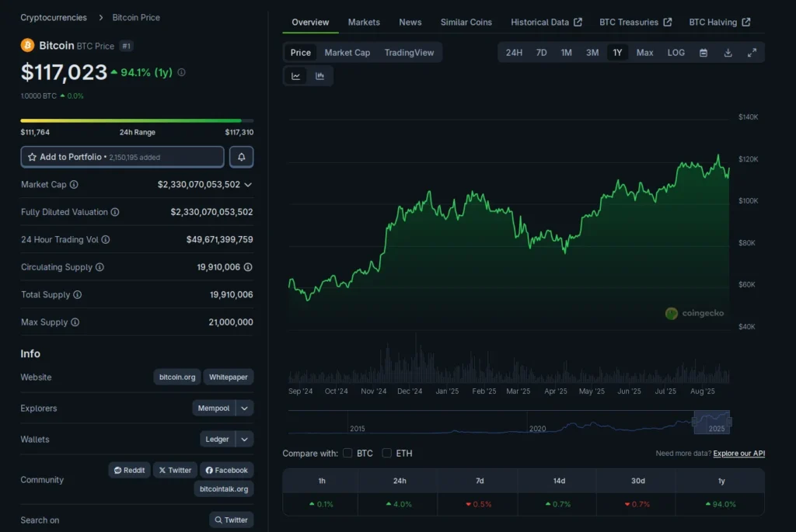Click the $117,023 price value
This screenshot has height=532, width=796.
64,72
